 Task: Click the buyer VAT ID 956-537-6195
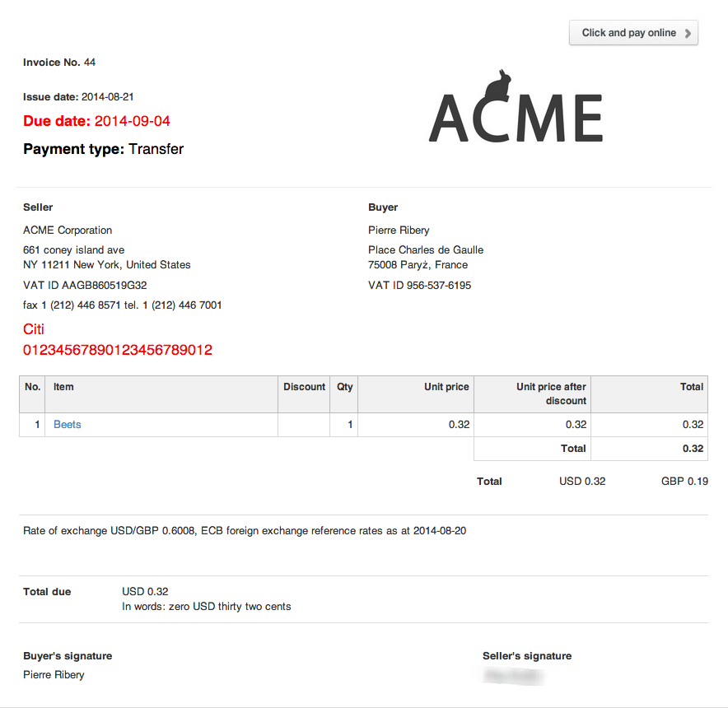click(419, 286)
